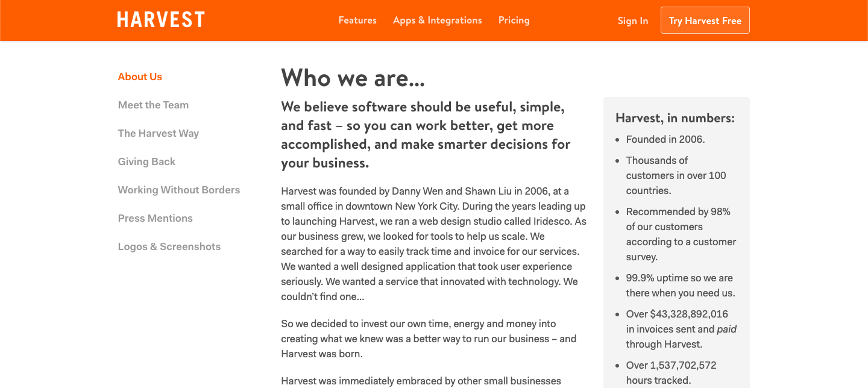Screen dimensions: 868x388
Task: Click the "Founded in 2006." bullet
Action: (x=665, y=139)
